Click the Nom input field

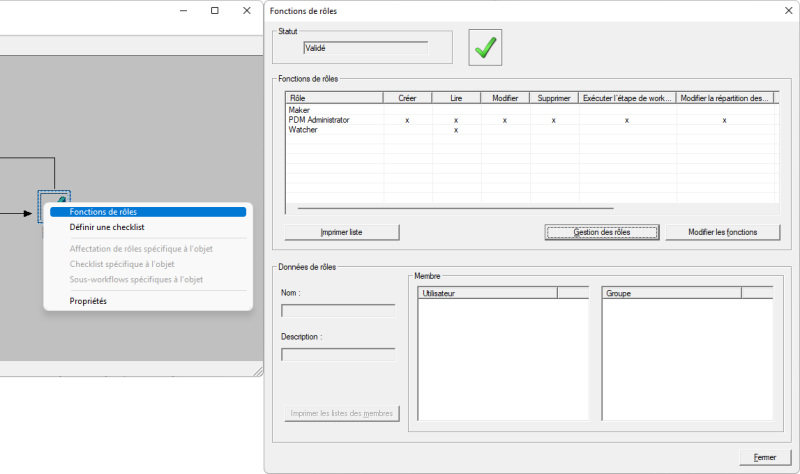(338, 311)
